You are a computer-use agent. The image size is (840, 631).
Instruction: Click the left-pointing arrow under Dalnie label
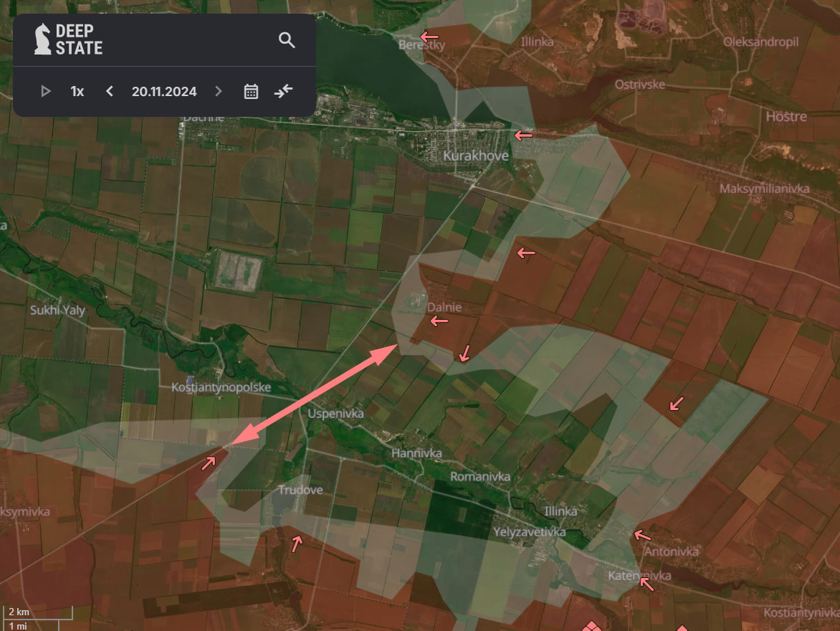click(x=439, y=322)
